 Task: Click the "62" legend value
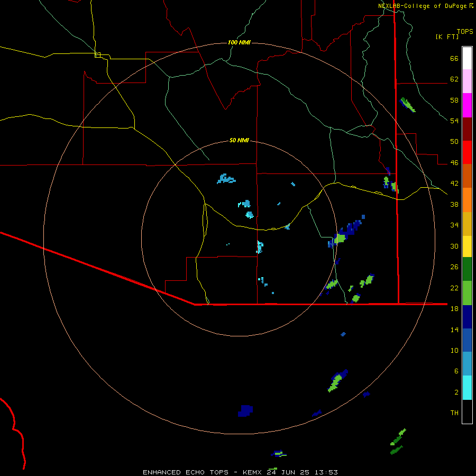[454, 79]
